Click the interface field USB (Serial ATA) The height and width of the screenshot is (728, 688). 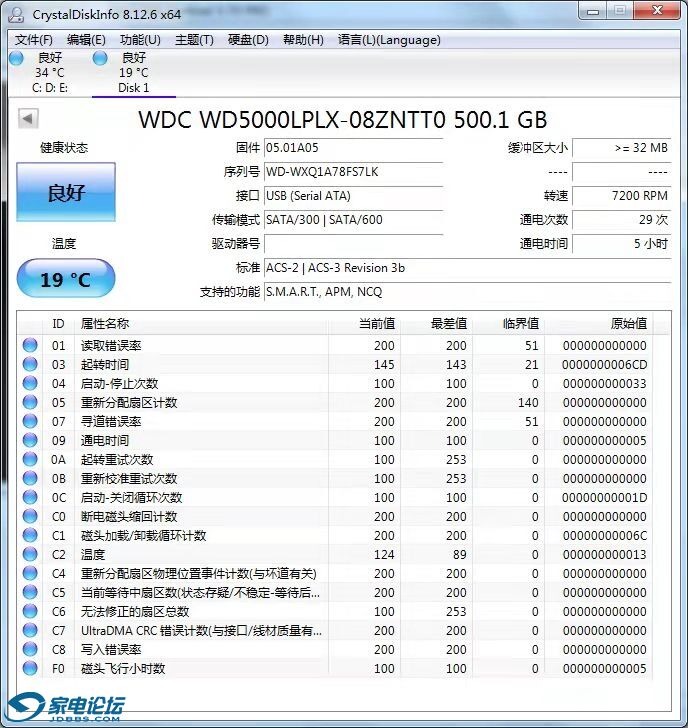353,196
